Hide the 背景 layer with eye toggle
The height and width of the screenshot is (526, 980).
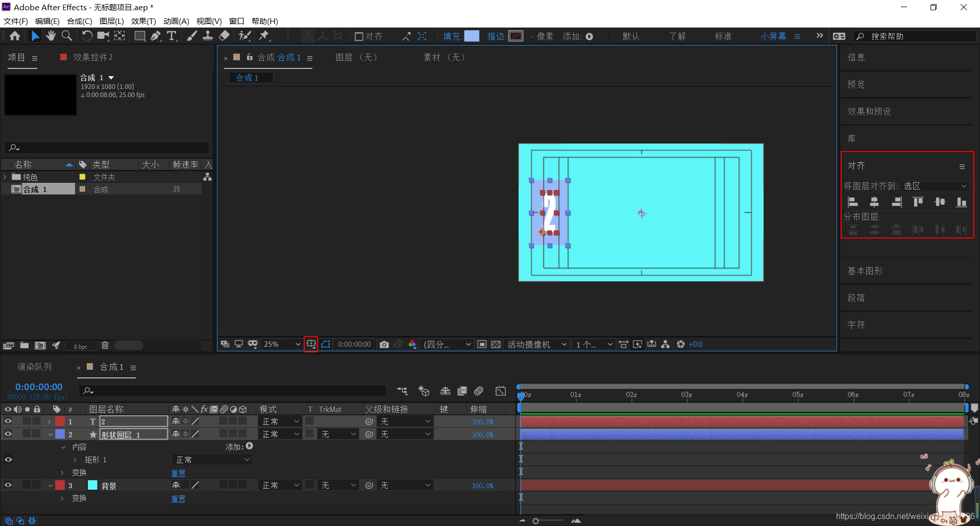coord(8,485)
